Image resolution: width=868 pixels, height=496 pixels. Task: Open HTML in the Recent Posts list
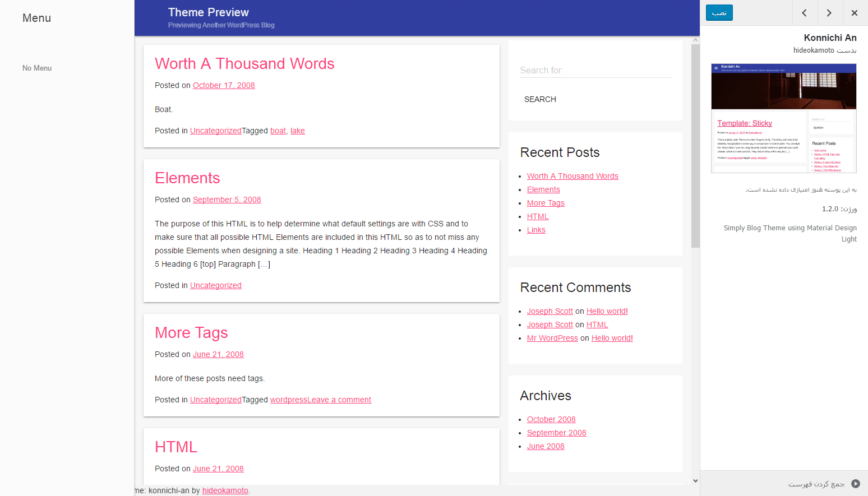click(x=538, y=216)
